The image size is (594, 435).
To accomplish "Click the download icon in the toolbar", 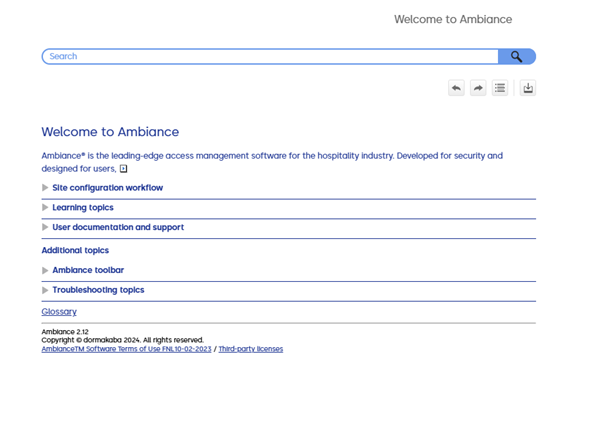I will [528, 88].
